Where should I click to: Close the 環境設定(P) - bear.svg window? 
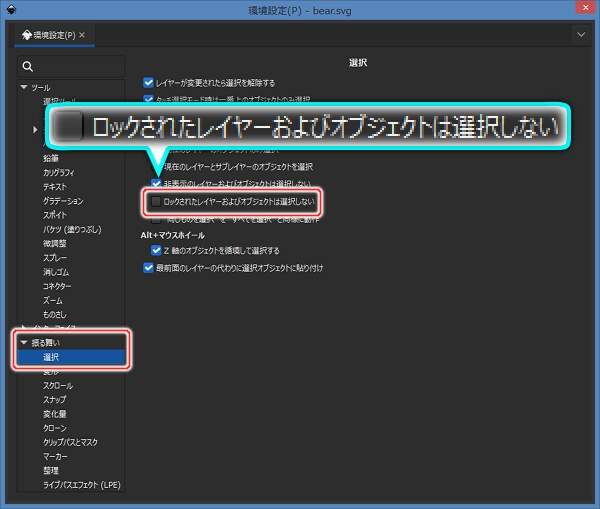pyautogui.click(x=585, y=7)
